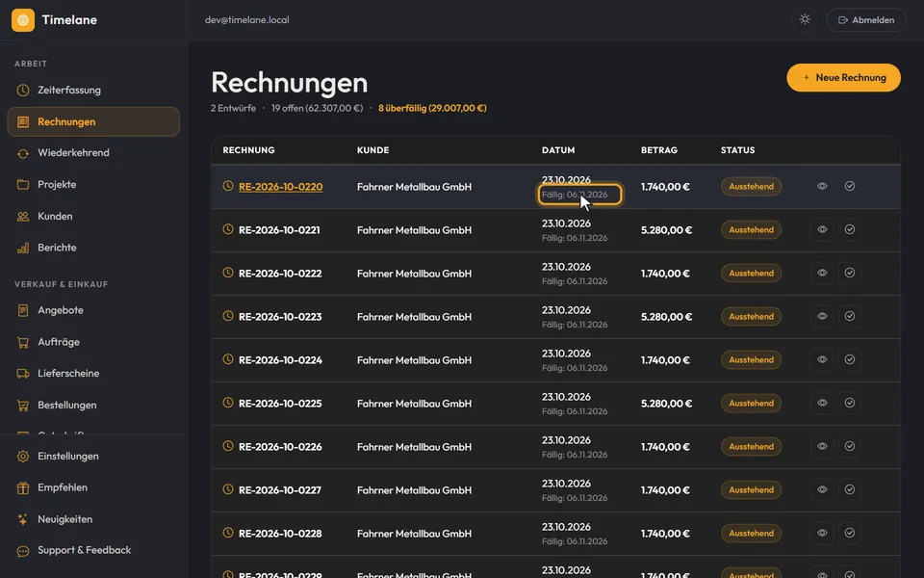Screen dimensions: 924x578
Task: Open invoice row RE-2026-10-0225
Action: coord(555,404)
